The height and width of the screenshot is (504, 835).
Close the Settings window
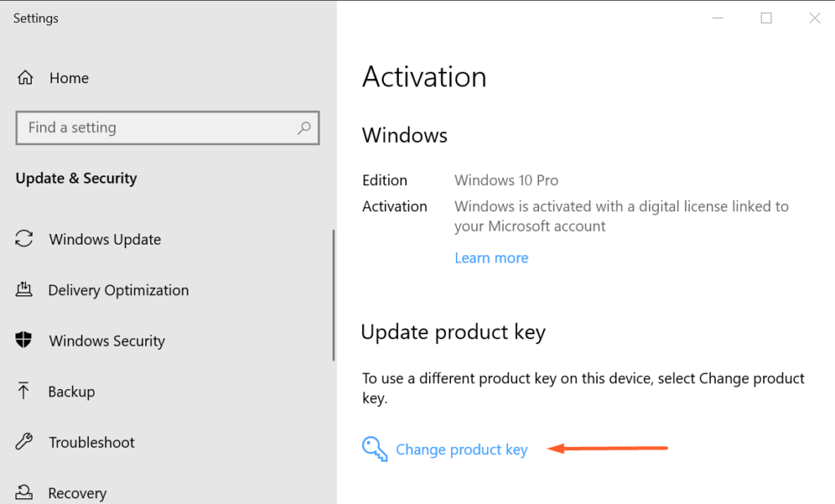tap(815, 18)
